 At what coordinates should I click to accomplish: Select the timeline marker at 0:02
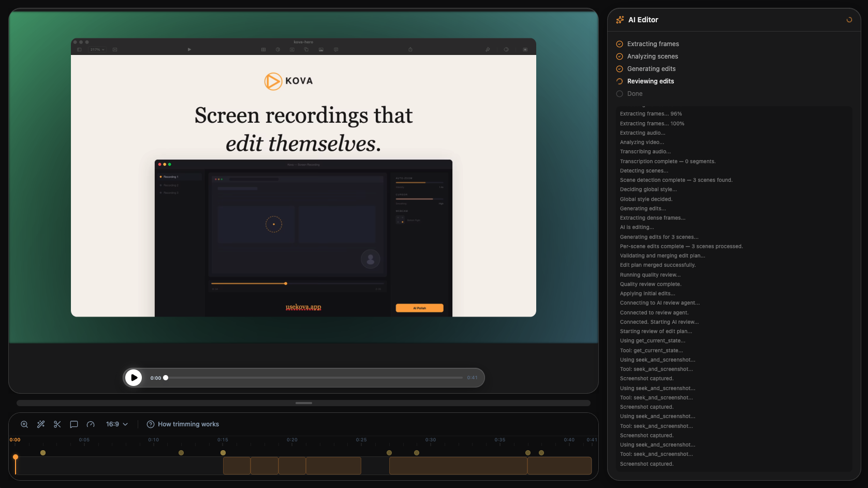[x=43, y=453]
